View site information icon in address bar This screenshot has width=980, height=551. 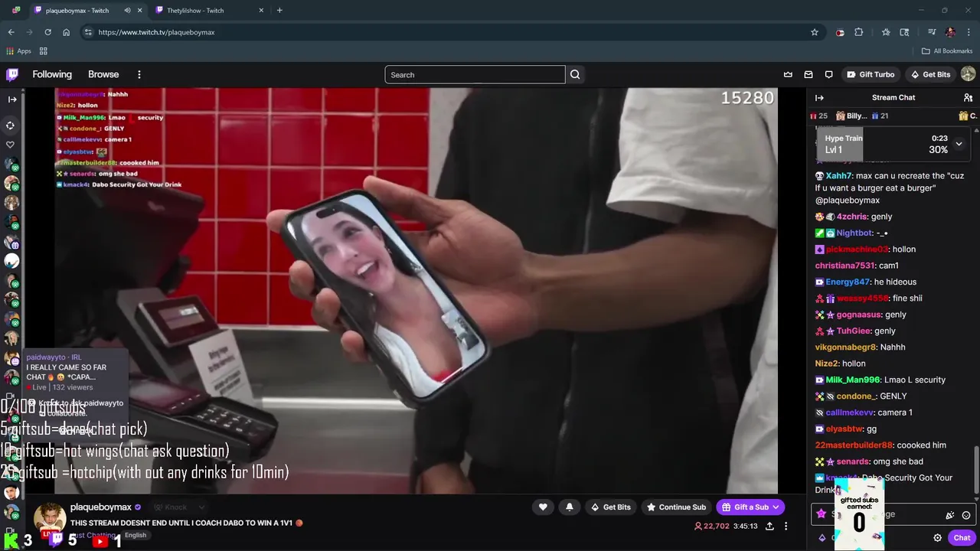(x=88, y=32)
